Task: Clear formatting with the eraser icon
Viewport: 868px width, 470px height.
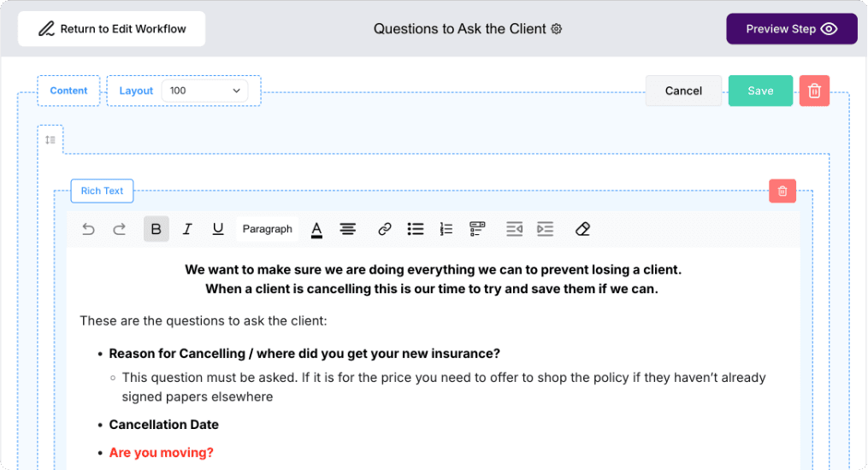Action: point(582,229)
